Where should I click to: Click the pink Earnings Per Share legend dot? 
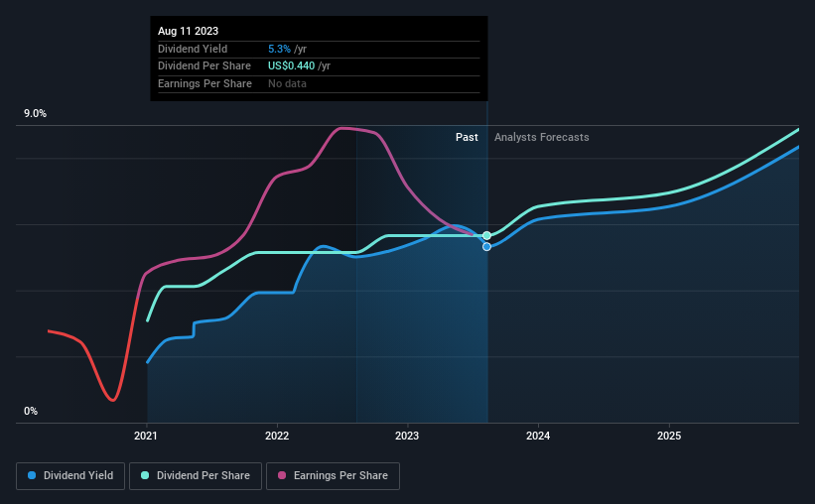(x=282, y=475)
